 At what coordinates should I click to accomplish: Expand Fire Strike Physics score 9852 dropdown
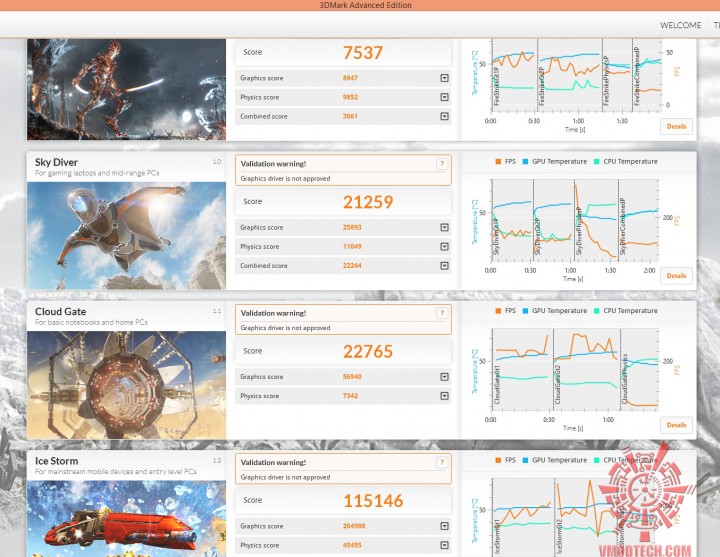(444, 97)
